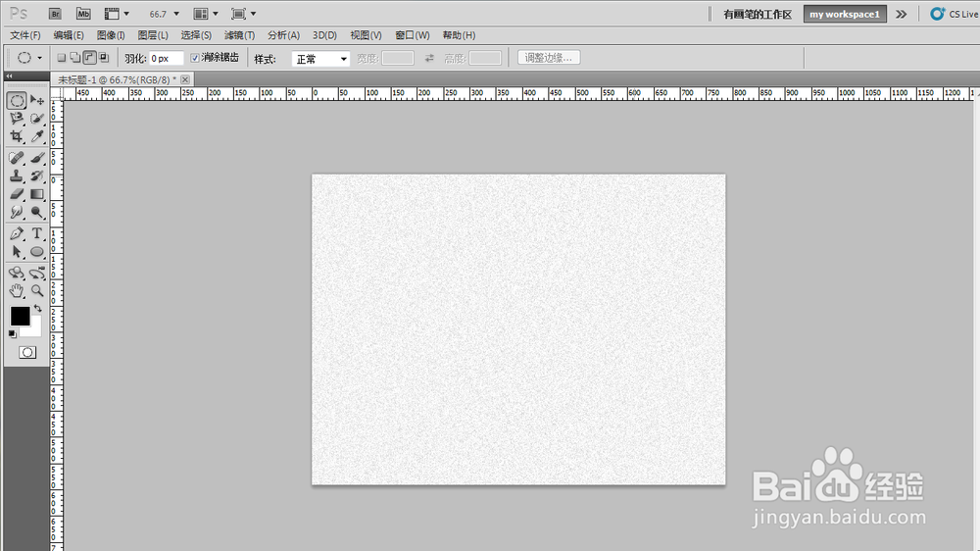
Task: Select the Move tool
Action: (x=37, y=100)
